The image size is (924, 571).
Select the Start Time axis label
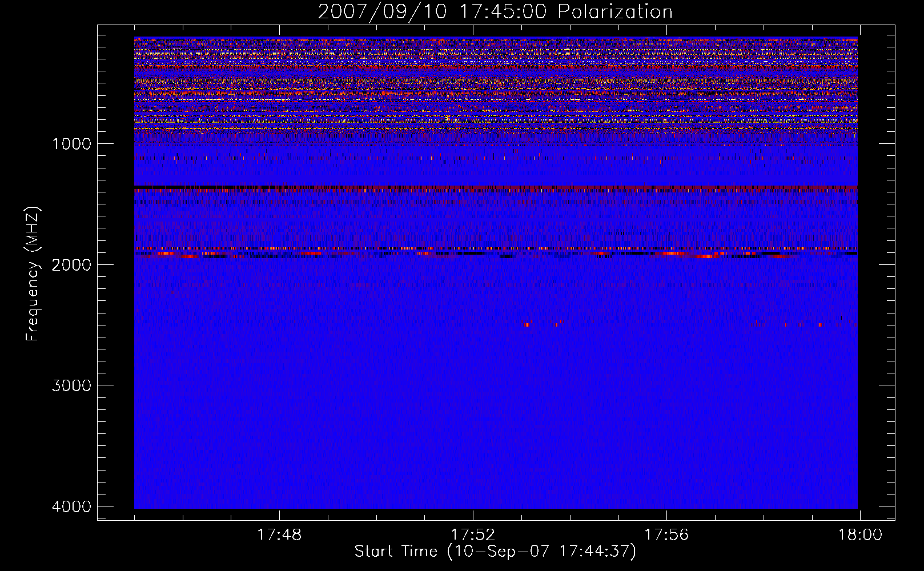click(495, 552)
